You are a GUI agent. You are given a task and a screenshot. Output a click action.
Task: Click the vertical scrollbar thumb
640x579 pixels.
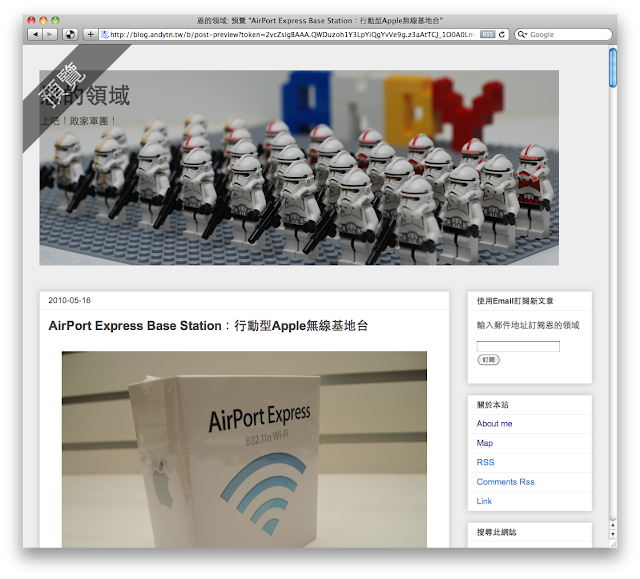[613, 68]
